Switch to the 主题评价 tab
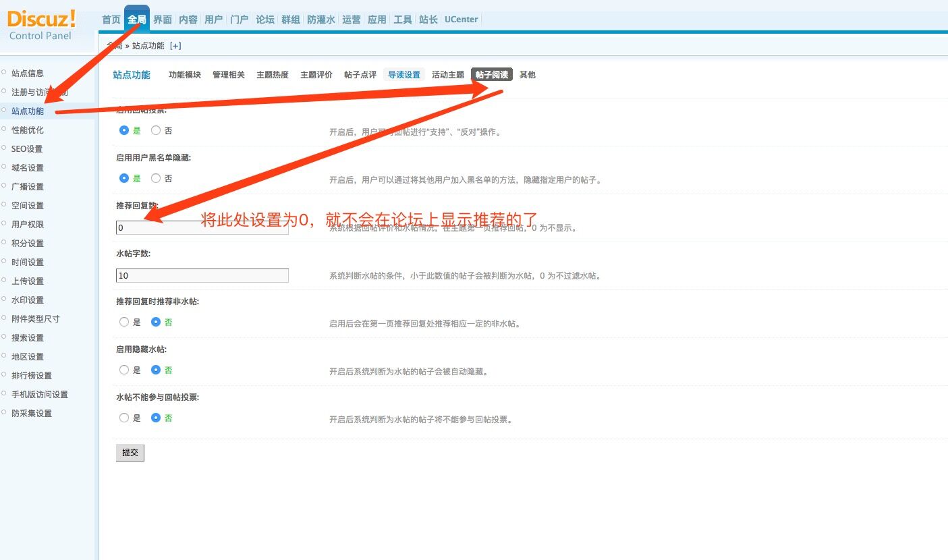 pos(316,75)
